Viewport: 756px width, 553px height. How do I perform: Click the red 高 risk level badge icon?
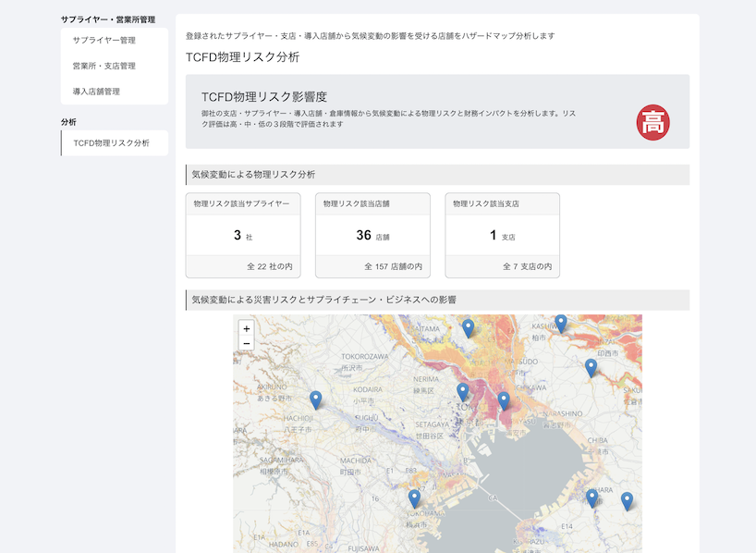click(653, 120)
